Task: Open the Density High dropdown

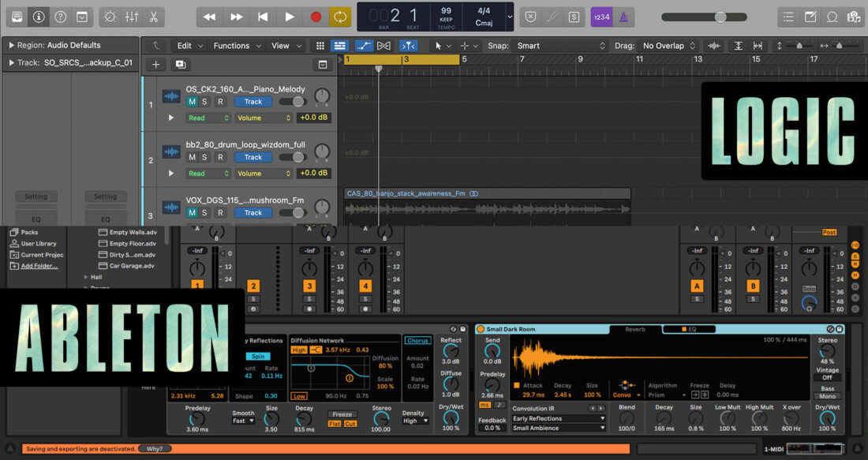Action: 416,421
